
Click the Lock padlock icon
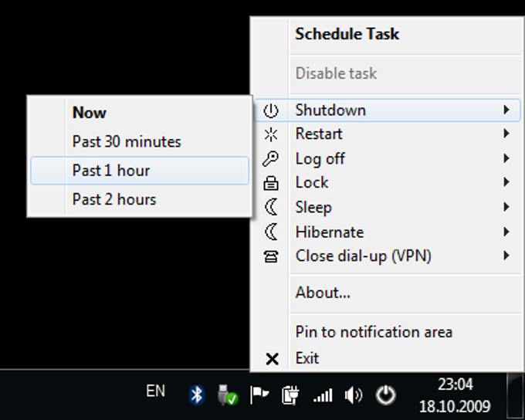[270, 183]
